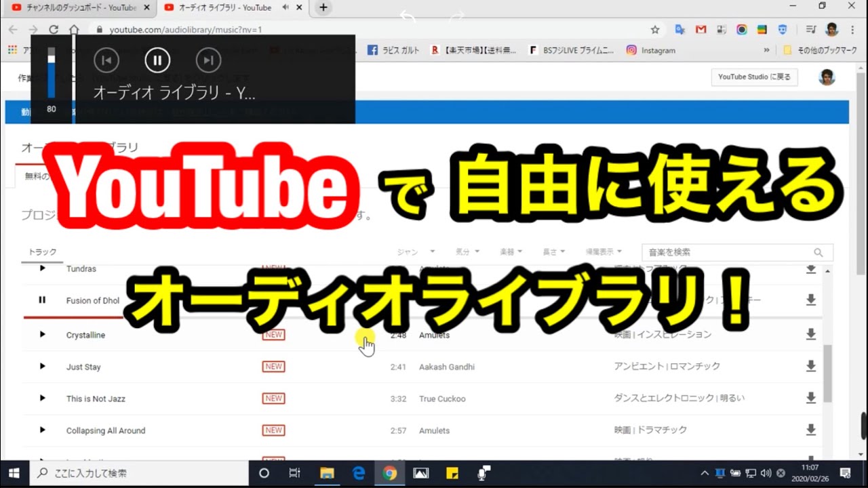The height and width of the screenshot is (488, 868).
Task: Open the その他のブックマーク folder
Action: point(820,50)
